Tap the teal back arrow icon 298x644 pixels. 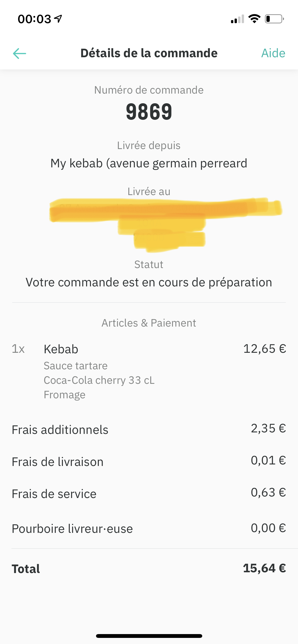[x=20, y=53]
